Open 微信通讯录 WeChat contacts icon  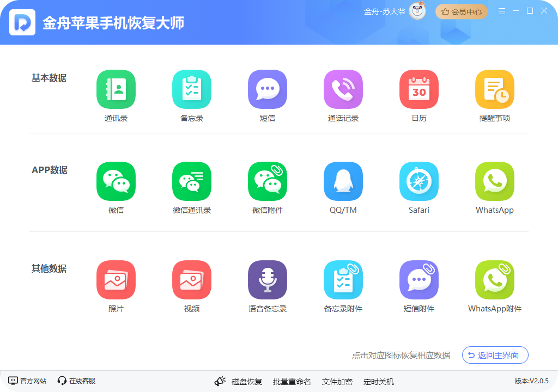point(191,181)
